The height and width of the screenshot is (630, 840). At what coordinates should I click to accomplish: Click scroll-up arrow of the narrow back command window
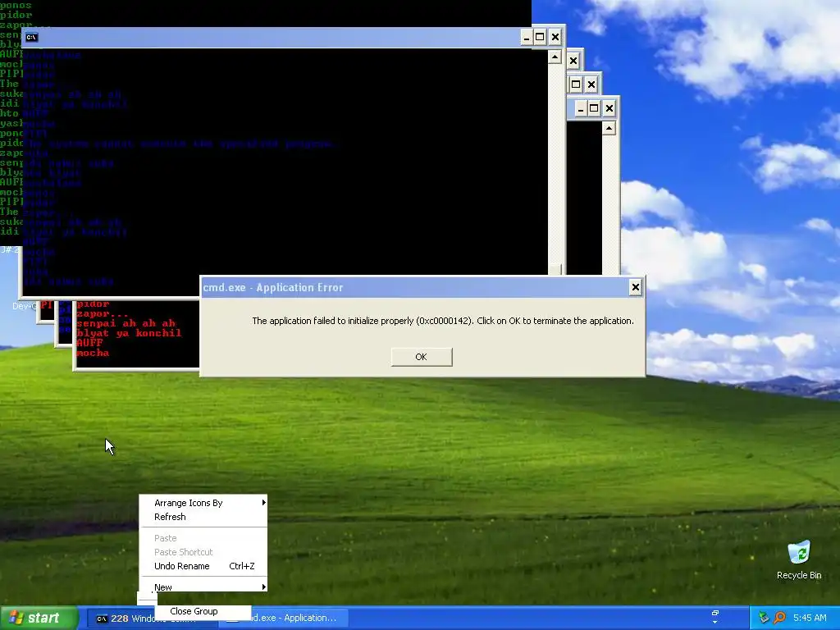click(609, 128)
